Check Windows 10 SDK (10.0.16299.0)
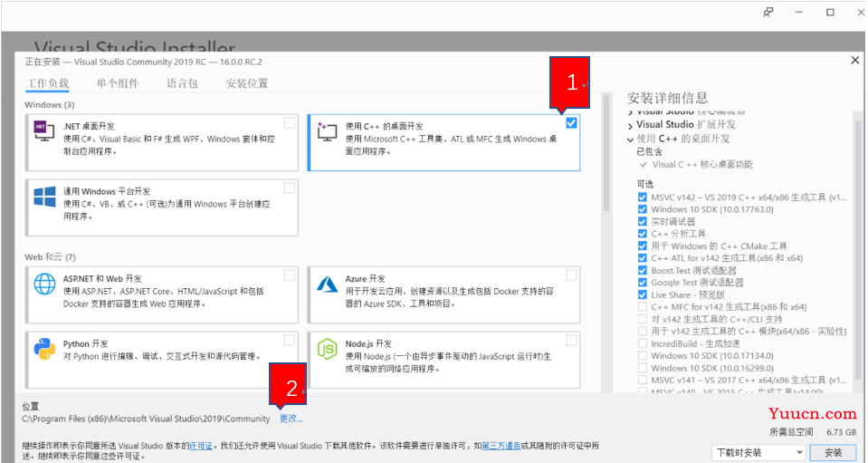This screenshot has width=868, height=463. tap(642, 368)
